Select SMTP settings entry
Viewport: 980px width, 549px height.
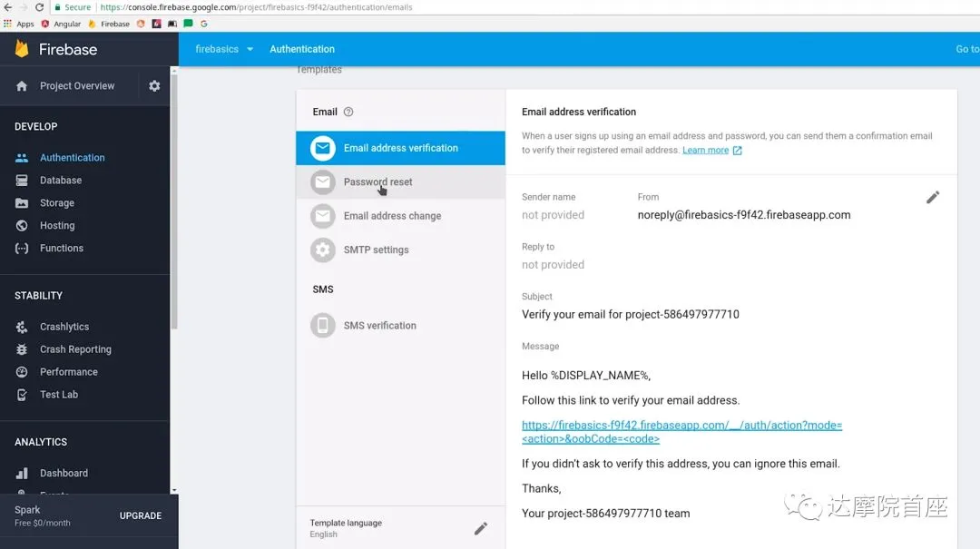(x=401, y=250)
